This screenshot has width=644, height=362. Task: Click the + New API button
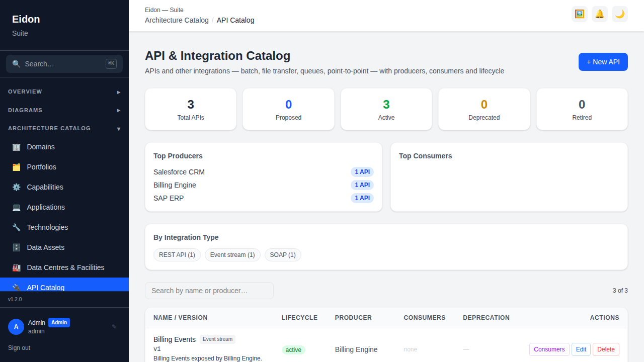[x=603, y=62]
